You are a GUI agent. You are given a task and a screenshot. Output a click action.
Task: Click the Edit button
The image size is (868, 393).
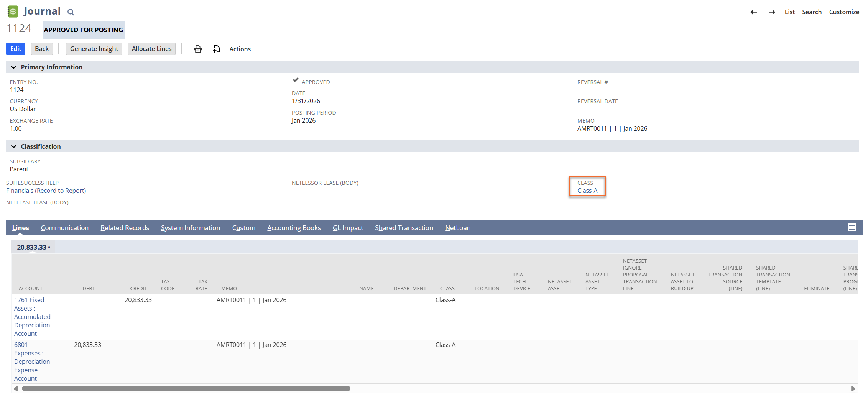[16, 49]
